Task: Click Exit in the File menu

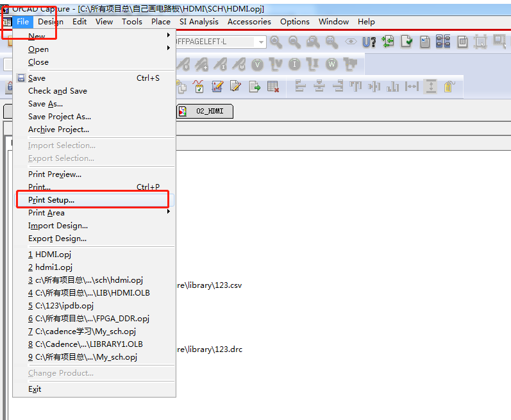Action: 35,389
